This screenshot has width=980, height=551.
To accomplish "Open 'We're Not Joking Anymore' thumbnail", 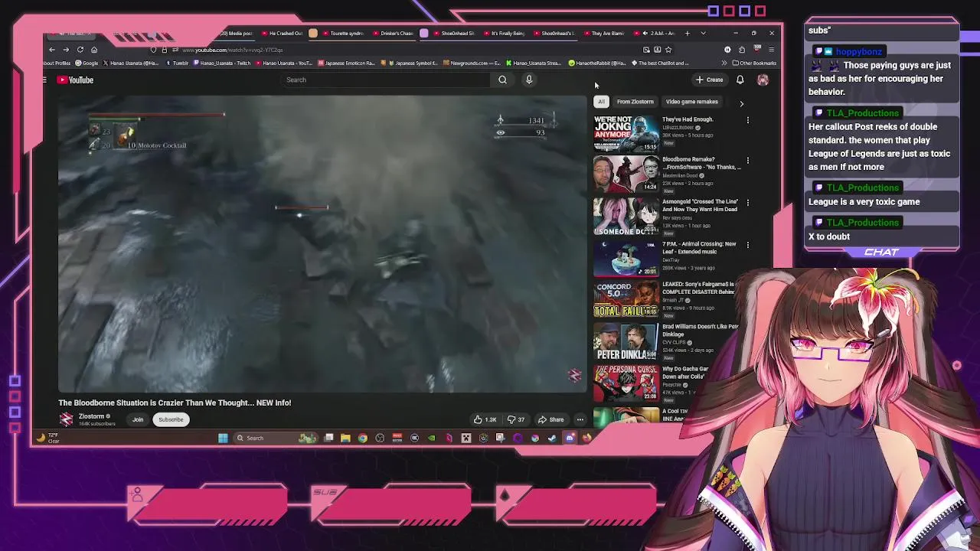I will pos(626,133).
